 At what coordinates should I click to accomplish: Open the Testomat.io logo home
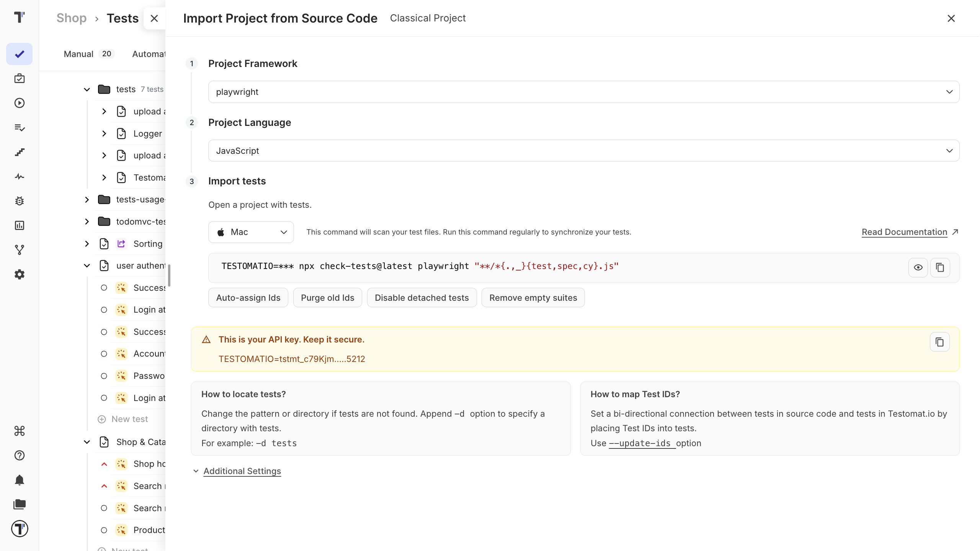(19, 17)
